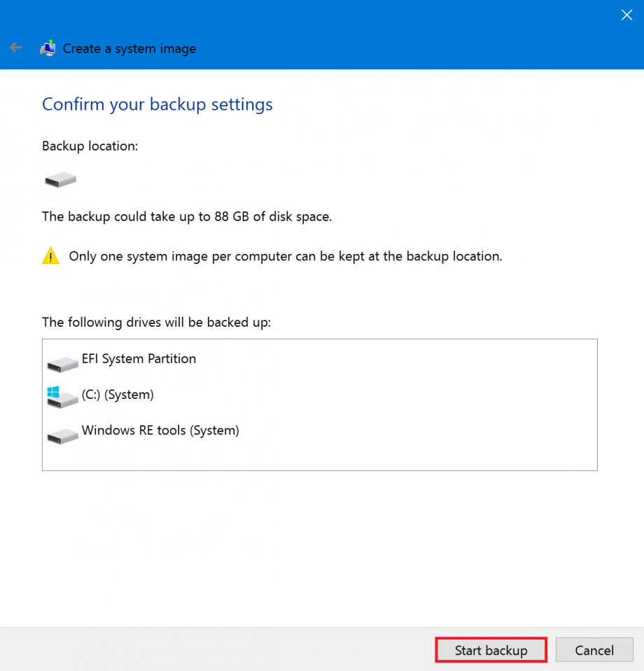Cancel the system image creation
644x671 pixels.
click(x=594, y=650)
